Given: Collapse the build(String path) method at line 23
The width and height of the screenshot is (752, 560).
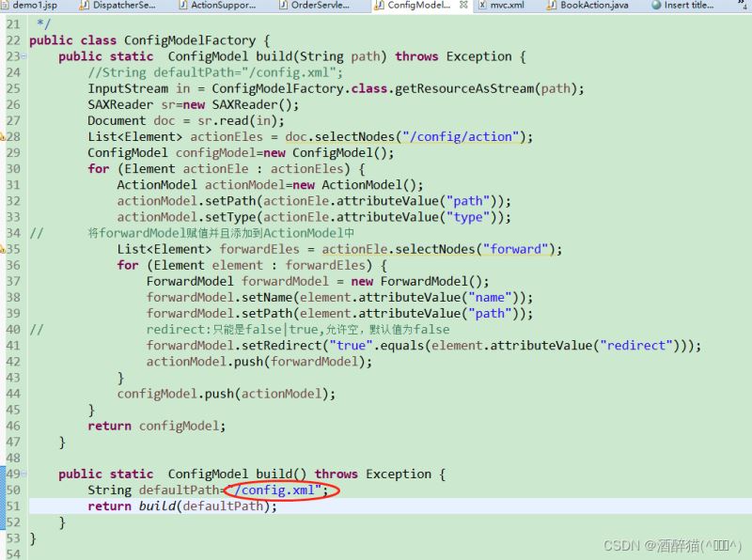Looking at the screenshot, I should coord(23,56).
